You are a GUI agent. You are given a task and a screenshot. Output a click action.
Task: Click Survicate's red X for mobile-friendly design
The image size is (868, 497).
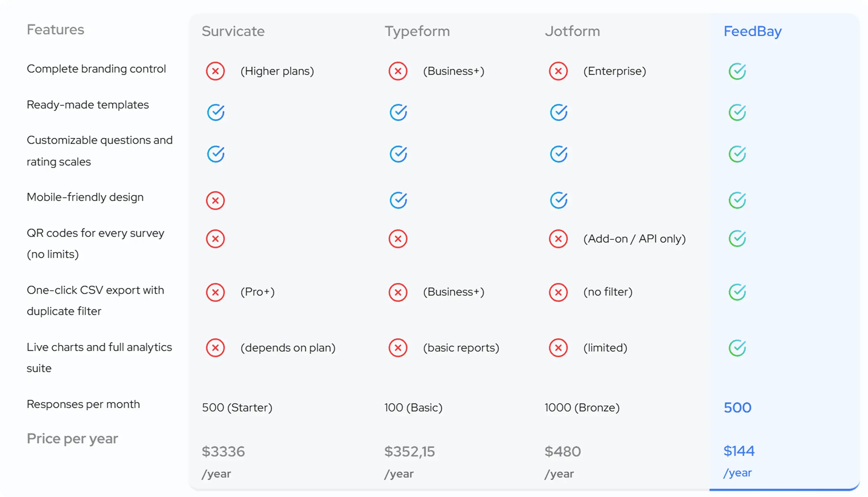[215, 201]
